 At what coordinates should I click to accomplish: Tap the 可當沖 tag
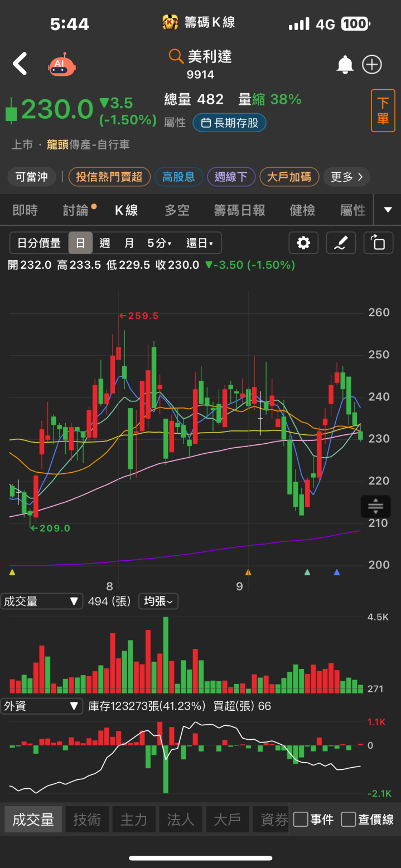tap(32, 177)
